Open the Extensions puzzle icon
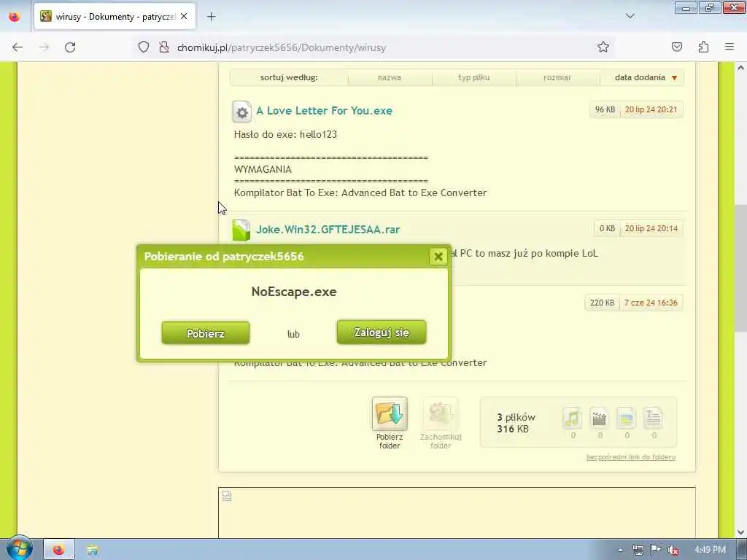The height and width of the screenshot is (560, 747). click(703, 47)
